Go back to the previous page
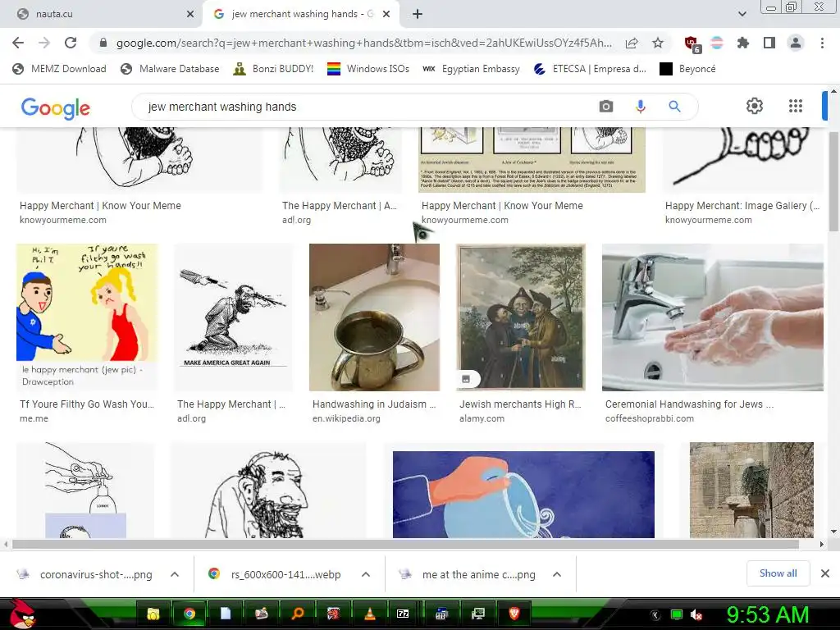The height and width of the screenshot is (630, 840). [18, 43]
